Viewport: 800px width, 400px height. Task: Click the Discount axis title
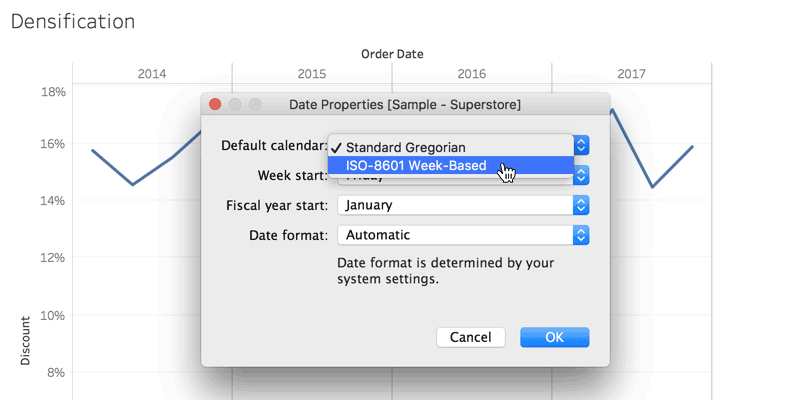[x=26, y=343]
